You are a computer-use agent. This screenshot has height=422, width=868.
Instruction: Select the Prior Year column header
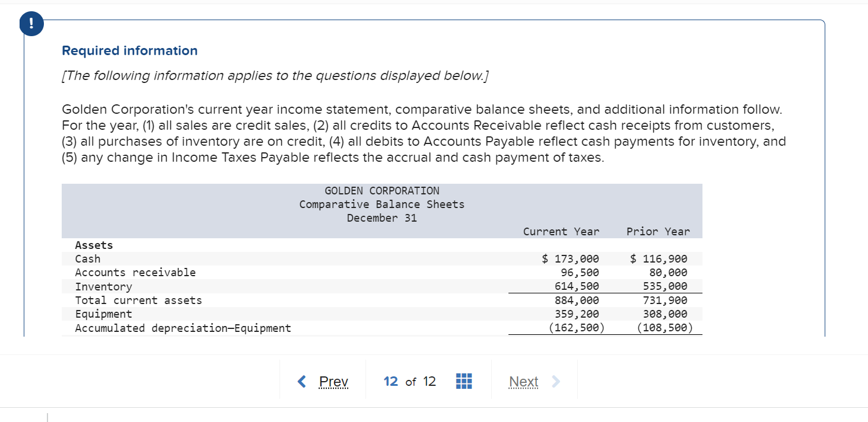(657, 231)
